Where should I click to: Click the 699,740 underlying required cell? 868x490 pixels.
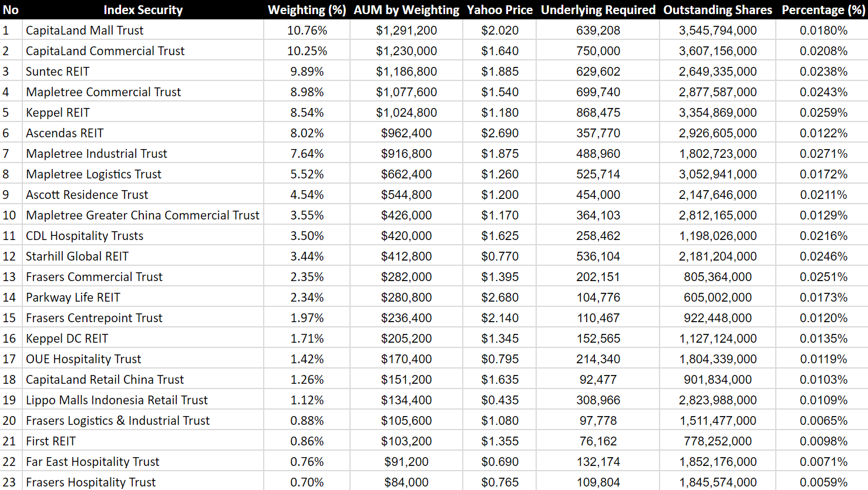pyautogui.click(x=598, y=92)
